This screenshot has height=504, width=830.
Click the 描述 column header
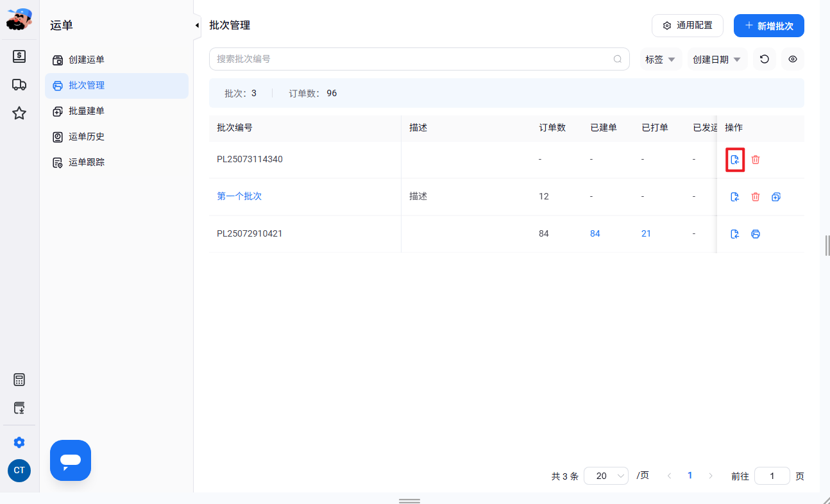point(418,128)
